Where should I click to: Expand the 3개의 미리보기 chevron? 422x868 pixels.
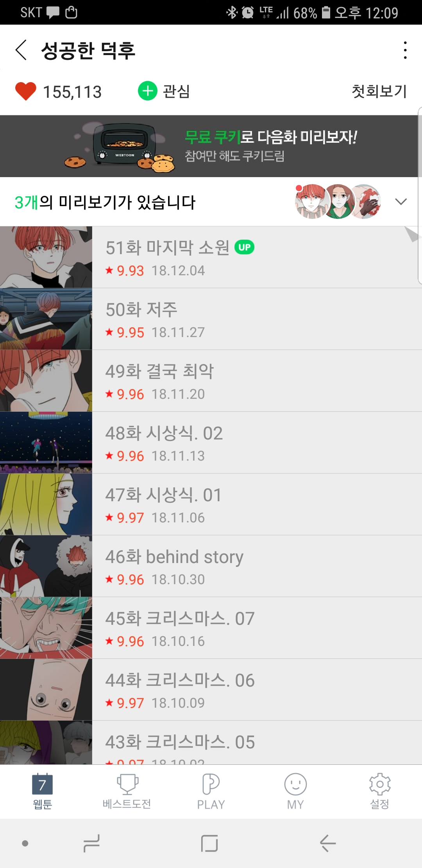[401, 202]
